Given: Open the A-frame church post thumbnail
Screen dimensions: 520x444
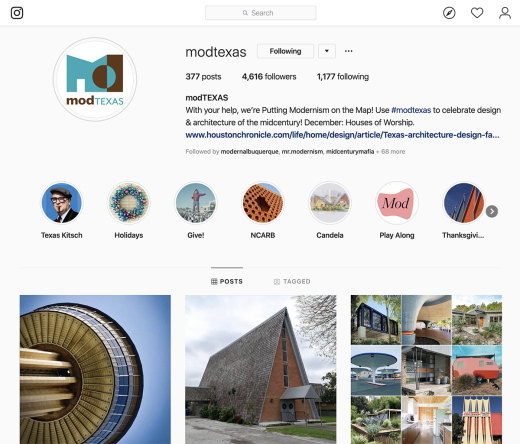Looking at the screenshot, I should tap(261, 369).
